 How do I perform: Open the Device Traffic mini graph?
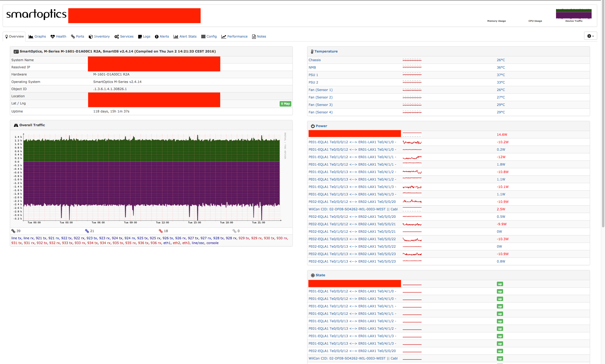pyautogui.click(x=573, y=13)
